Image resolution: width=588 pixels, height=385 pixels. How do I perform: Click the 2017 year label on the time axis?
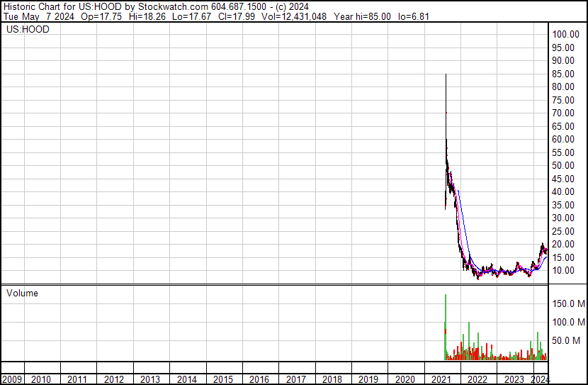click(296, 379)
